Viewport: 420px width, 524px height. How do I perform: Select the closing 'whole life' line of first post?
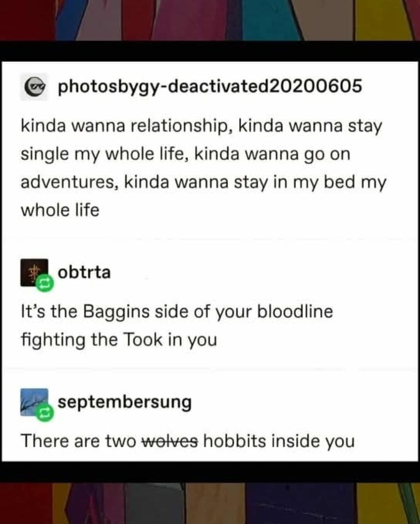click(x=60, y=210)
